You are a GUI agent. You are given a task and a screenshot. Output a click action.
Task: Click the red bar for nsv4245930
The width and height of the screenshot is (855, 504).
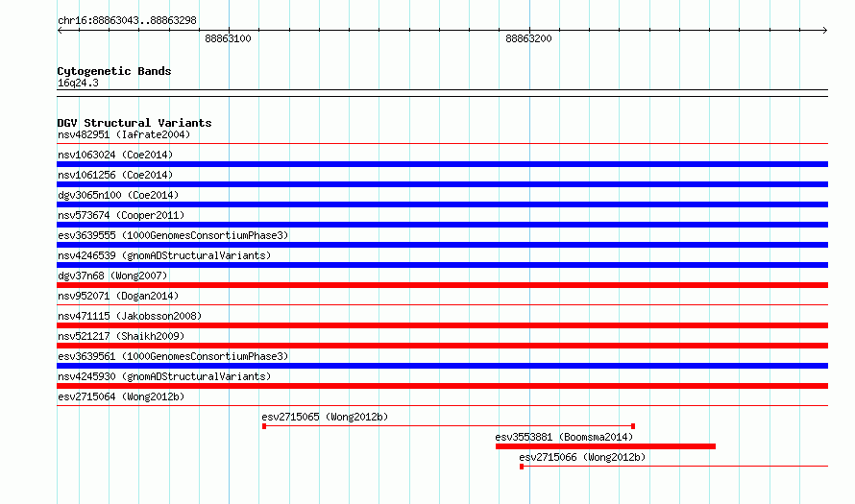[x=442, y=386]
